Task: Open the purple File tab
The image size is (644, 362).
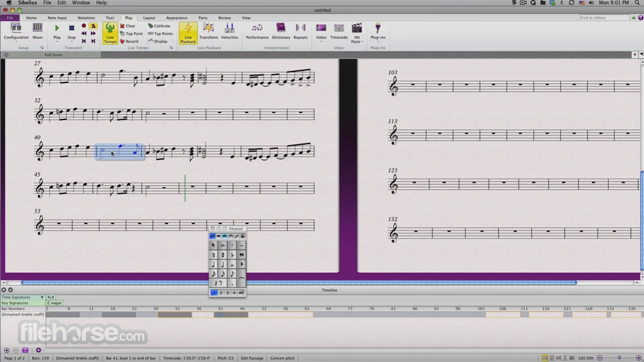Action: click(x=10, y=18)
